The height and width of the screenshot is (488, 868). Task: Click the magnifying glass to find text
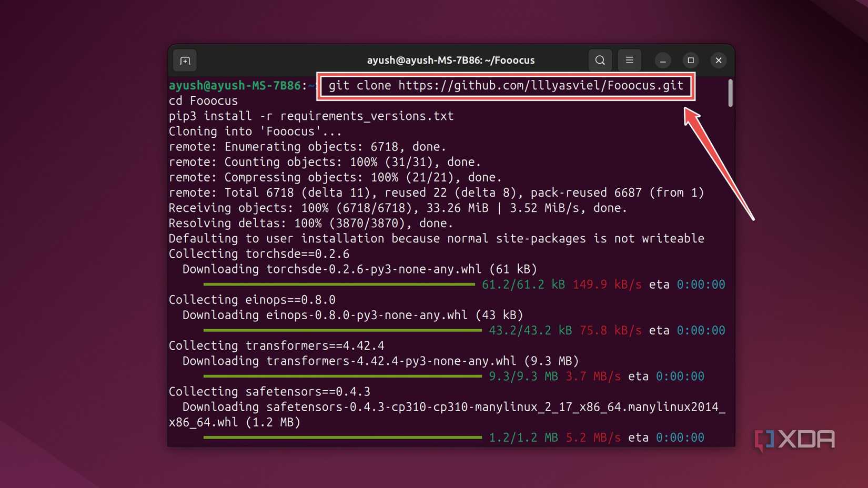tap(600, 60)
